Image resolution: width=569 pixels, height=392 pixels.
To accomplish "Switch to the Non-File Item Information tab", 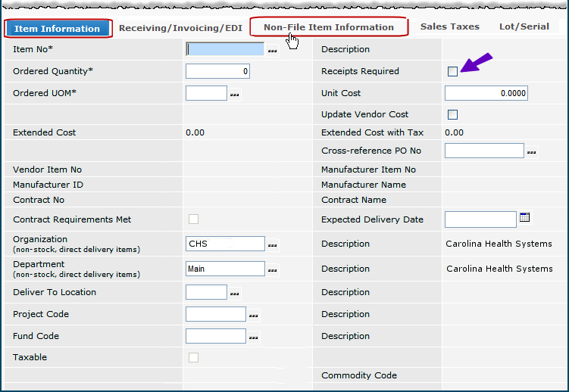I will pos(328,27).
